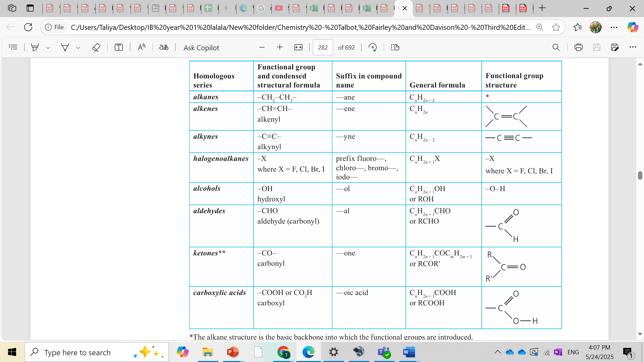Click the vertical scrollbar thumb

click(x=640, y=175)
